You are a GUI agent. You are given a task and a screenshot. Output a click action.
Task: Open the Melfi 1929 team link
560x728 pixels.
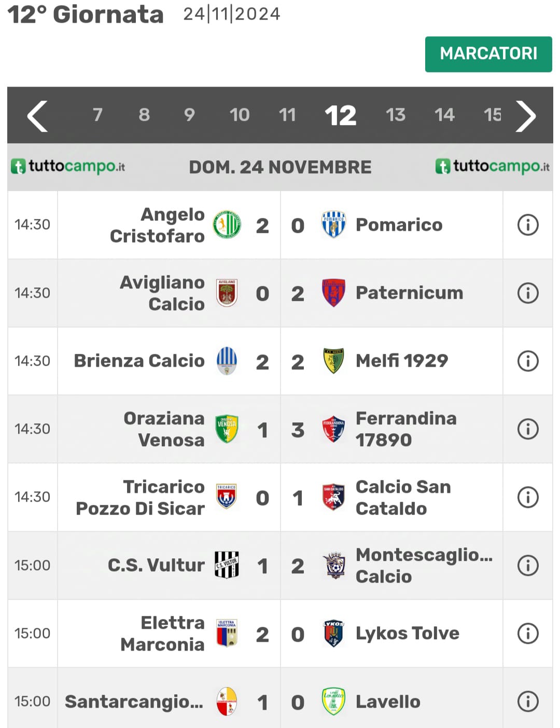402,361
